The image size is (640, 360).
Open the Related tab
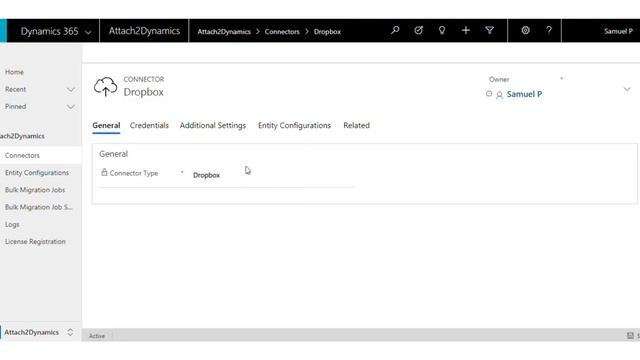click(356, 125)
